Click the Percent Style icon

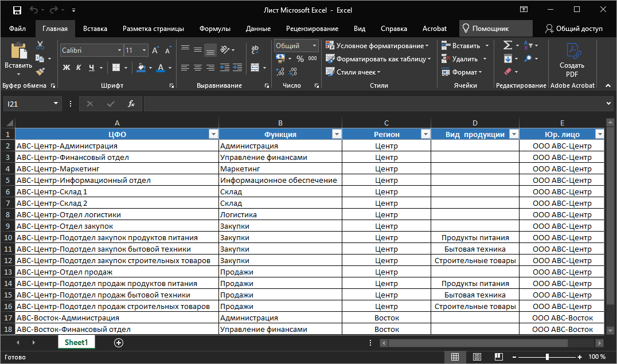[x=300, y=58]
